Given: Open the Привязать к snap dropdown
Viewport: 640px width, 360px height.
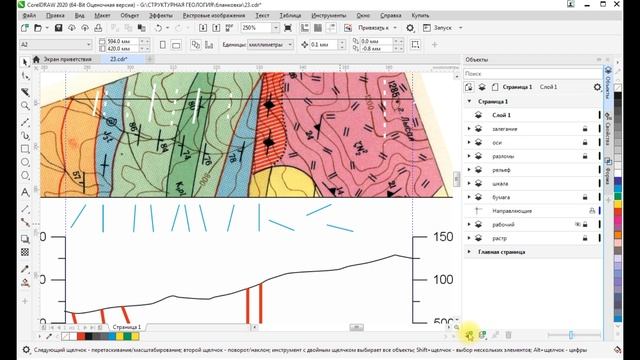Looking at the screenshot, I should pyautogui.click(x=395, y=28).
